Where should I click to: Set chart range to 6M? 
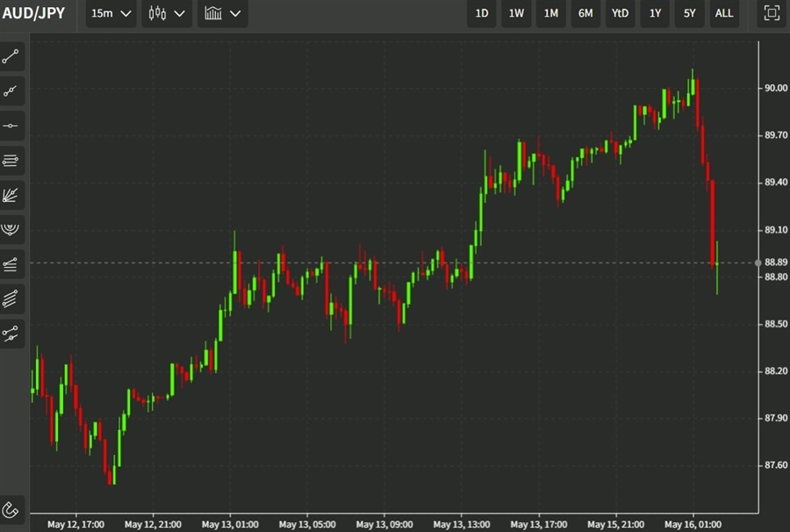[x=585, y=13]
